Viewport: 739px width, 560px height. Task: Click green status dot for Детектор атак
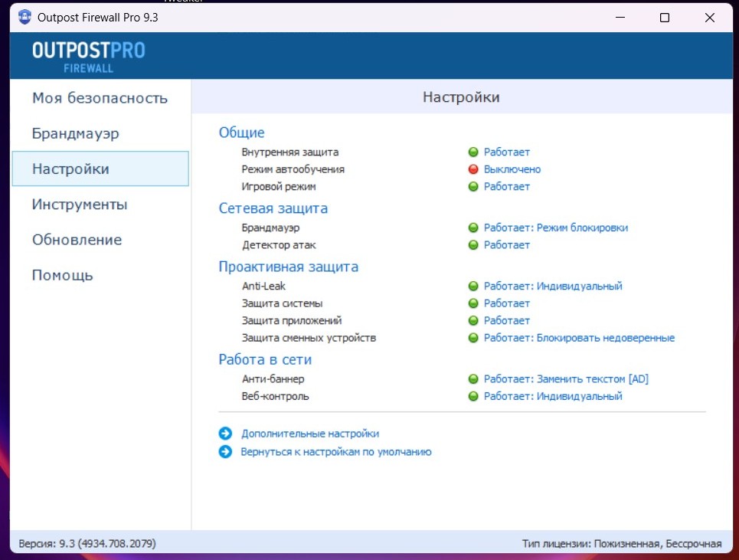coord(473,245)
